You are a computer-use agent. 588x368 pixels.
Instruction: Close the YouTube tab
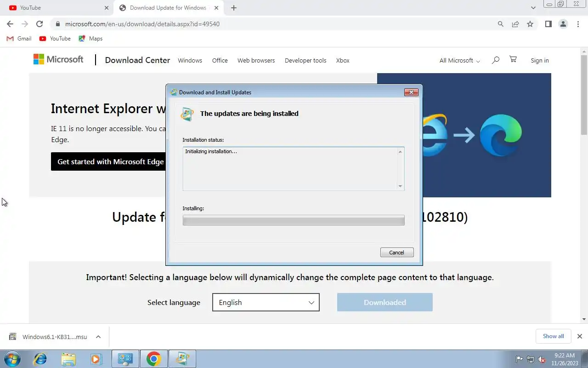point(107,8)
